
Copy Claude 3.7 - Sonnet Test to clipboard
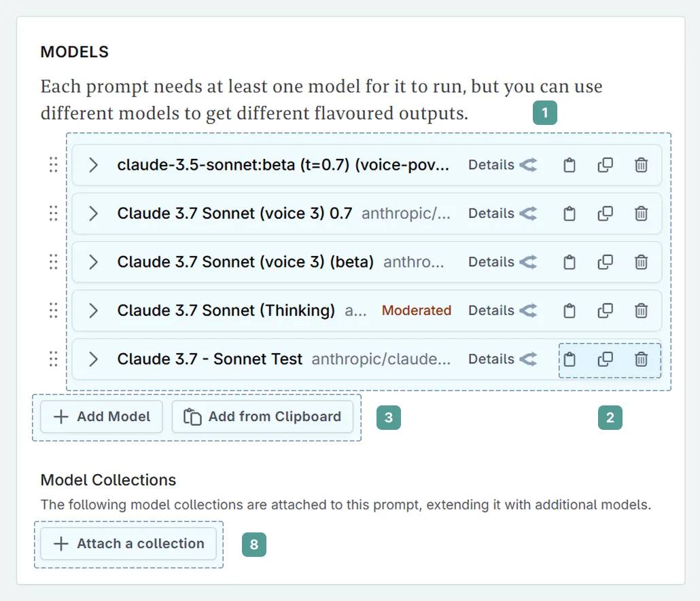(x=570, y=359)
